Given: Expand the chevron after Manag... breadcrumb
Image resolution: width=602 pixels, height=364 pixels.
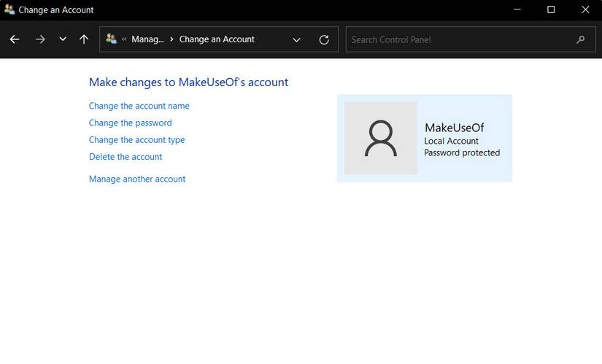Looking at the screenshot, I should point(171,39).
